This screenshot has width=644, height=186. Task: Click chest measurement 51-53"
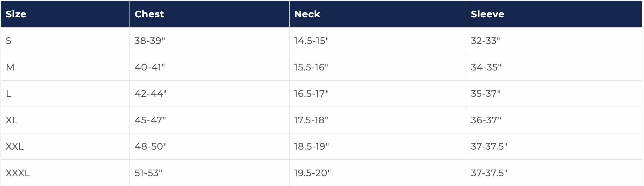(x=148, y=173)
